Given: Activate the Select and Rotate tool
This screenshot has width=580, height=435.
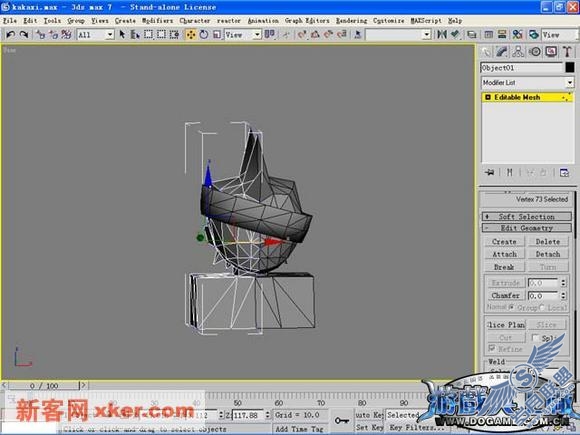Looking at the screenshot, I should point(204,34).
